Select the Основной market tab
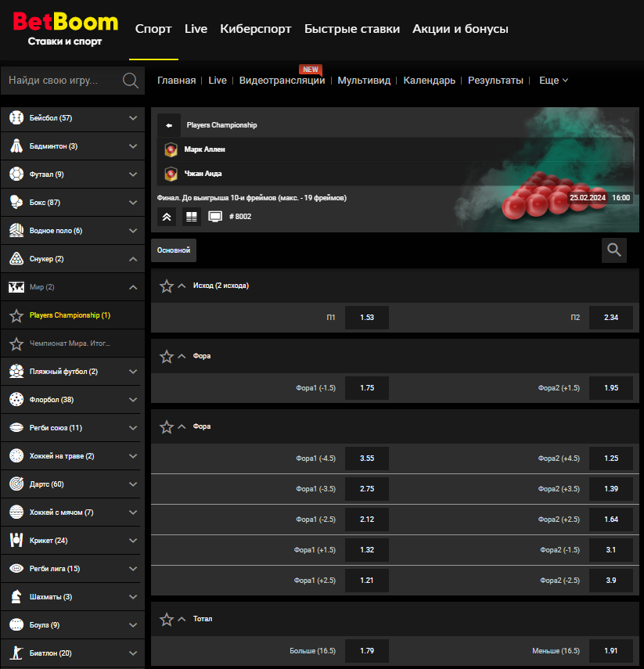The width and height of the screenshot is (644, 669). coord(174,250)
